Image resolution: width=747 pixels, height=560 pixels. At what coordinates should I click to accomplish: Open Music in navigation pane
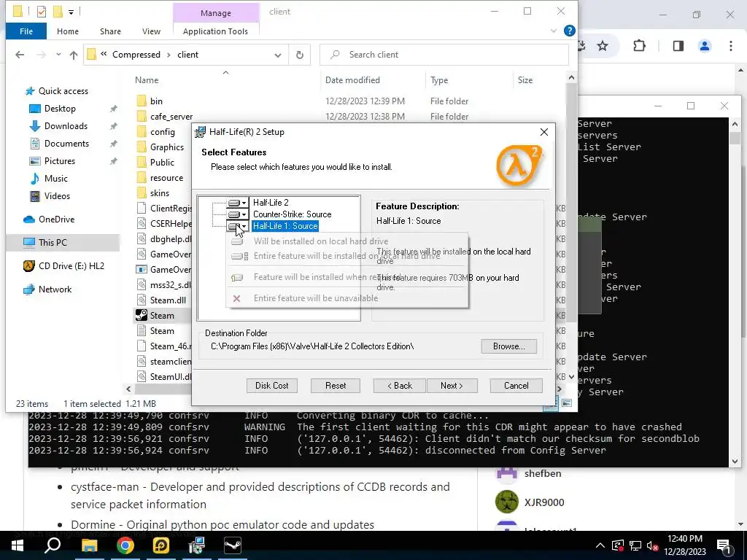(55, 179)
